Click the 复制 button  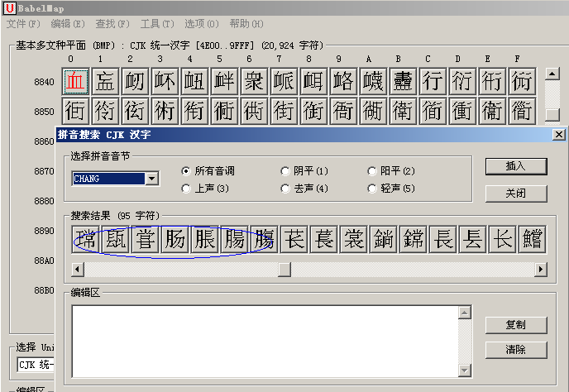click(515, 324)
